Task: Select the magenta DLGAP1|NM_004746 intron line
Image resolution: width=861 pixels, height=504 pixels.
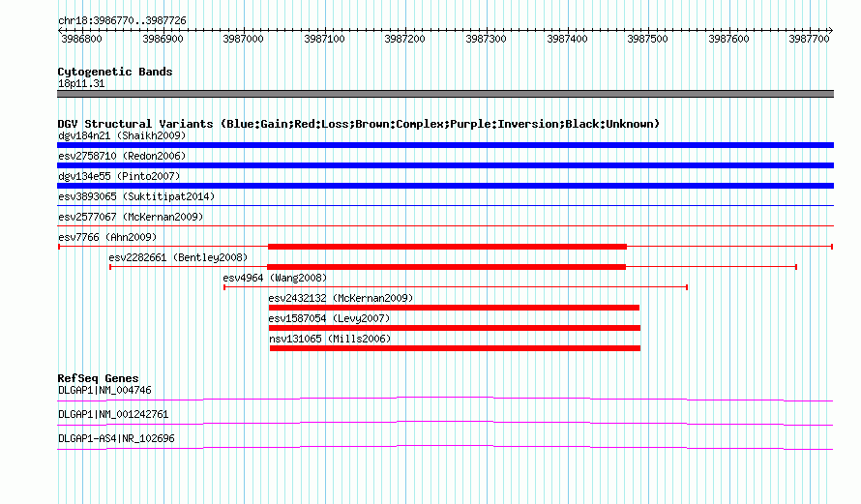Action: (445, 399)
